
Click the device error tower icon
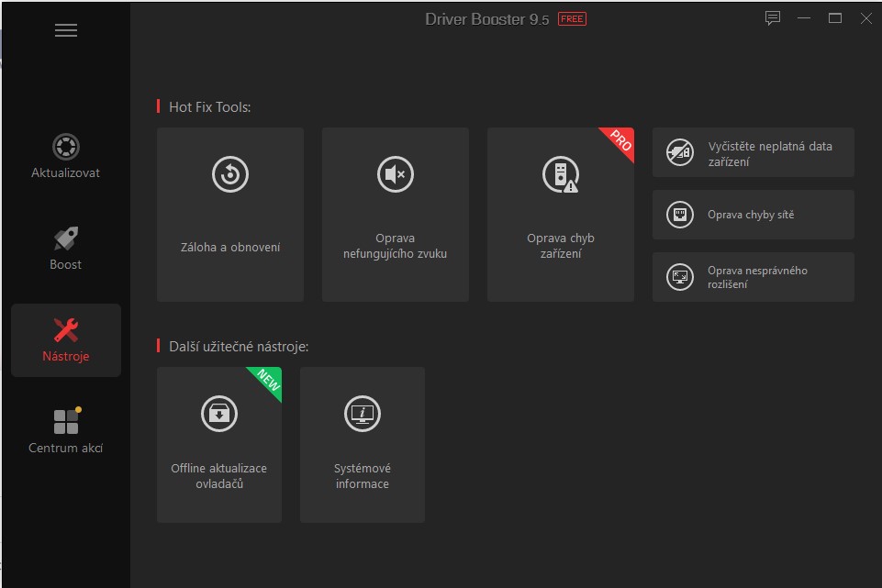point(560,174)
